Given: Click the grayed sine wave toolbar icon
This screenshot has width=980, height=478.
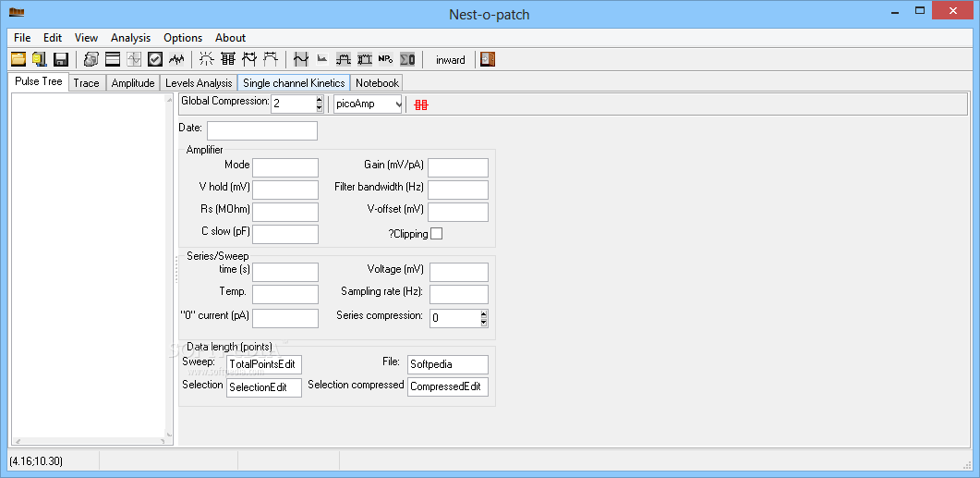Looking at the screenshot, I should click(134, 59).
